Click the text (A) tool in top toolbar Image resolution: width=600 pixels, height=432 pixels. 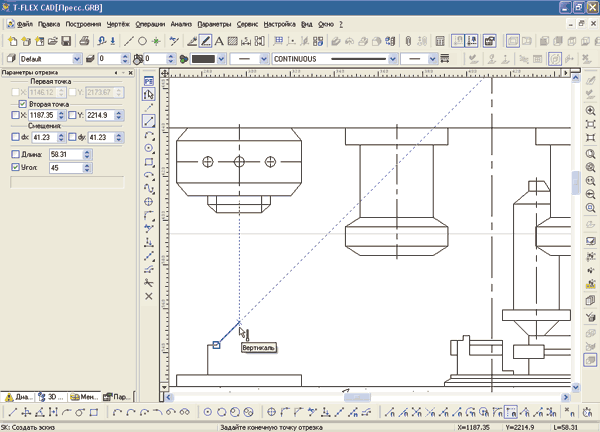[218, 41]
